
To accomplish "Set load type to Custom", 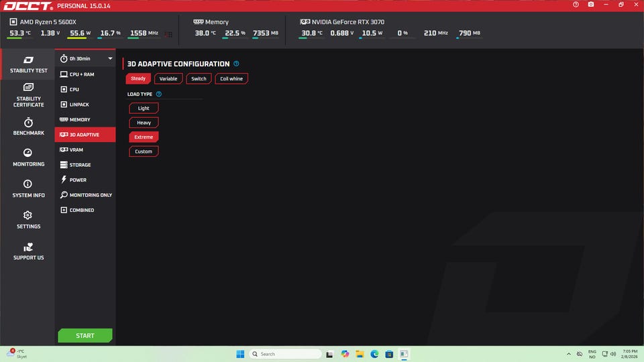I will [144, 151].
